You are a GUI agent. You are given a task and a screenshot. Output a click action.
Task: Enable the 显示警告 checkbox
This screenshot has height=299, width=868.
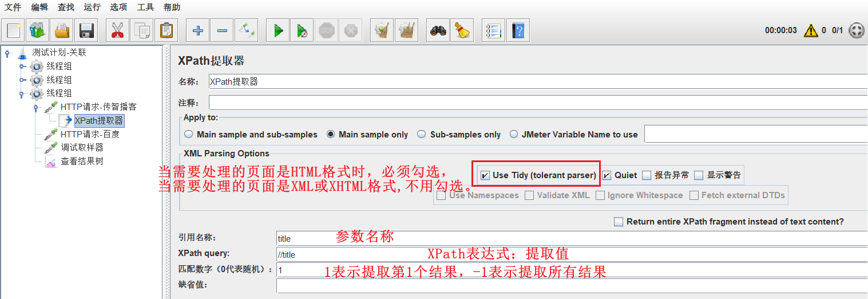(699, 175)
